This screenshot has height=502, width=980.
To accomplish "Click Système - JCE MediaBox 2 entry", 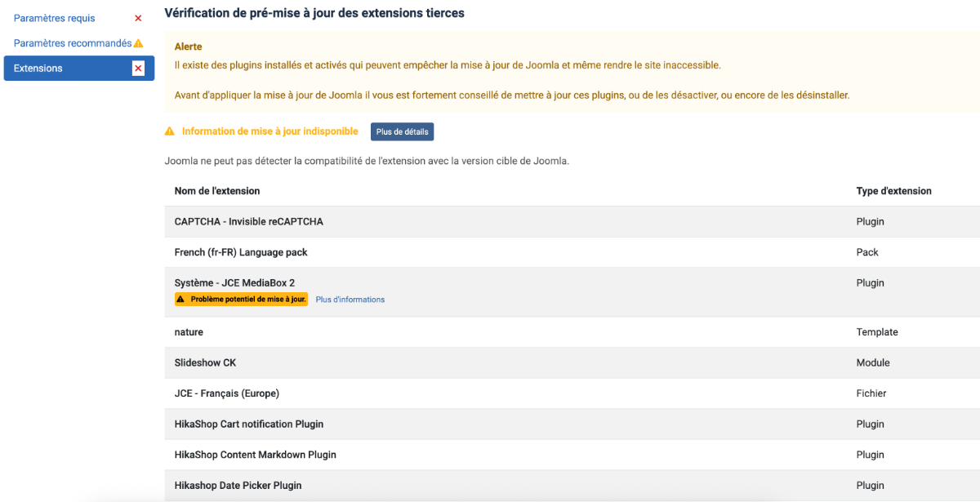I will pyautogui.click(x=234, y=283).
